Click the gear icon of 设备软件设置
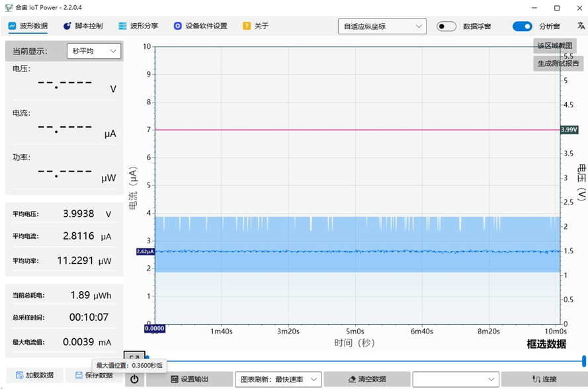Screen dimensions: 588x389 pyautogui.click(x=178, y=26)
